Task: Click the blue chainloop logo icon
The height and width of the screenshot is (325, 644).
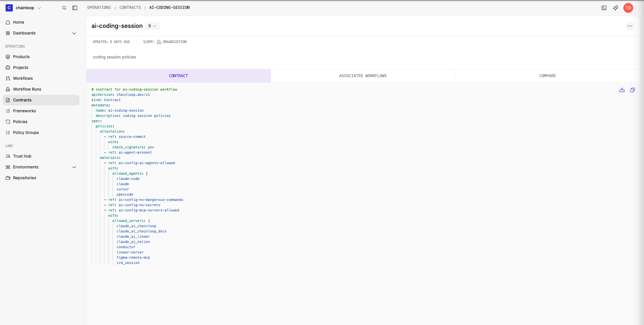Action: (9, 8)
